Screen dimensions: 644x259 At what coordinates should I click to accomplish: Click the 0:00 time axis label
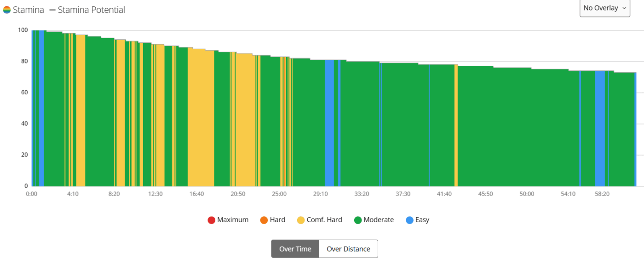click(32, 194)
